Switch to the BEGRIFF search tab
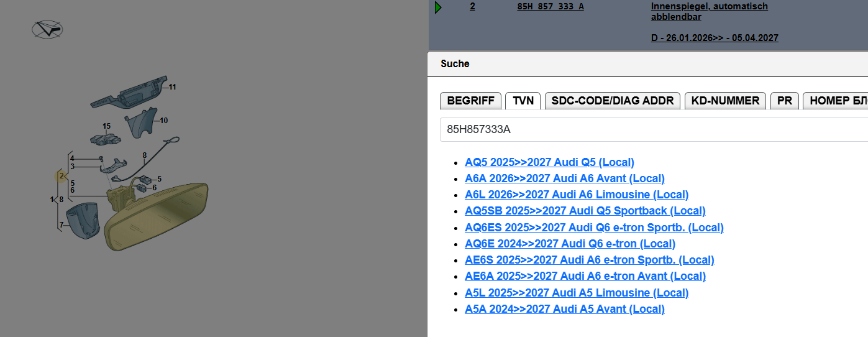Image resolution: width=868 pixels, height=337 pixels. (x=470, y=101)
